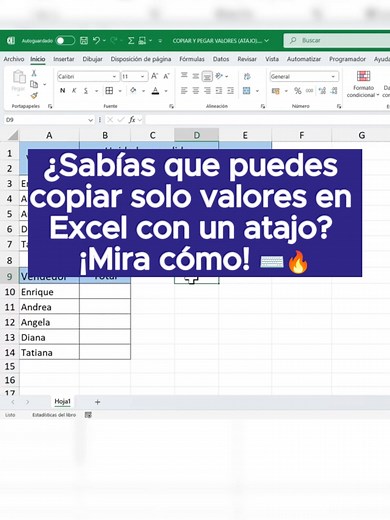Click the Align Right icon
Image resolution: width=390 pixels, height=520 pixels.
(207, 91)
